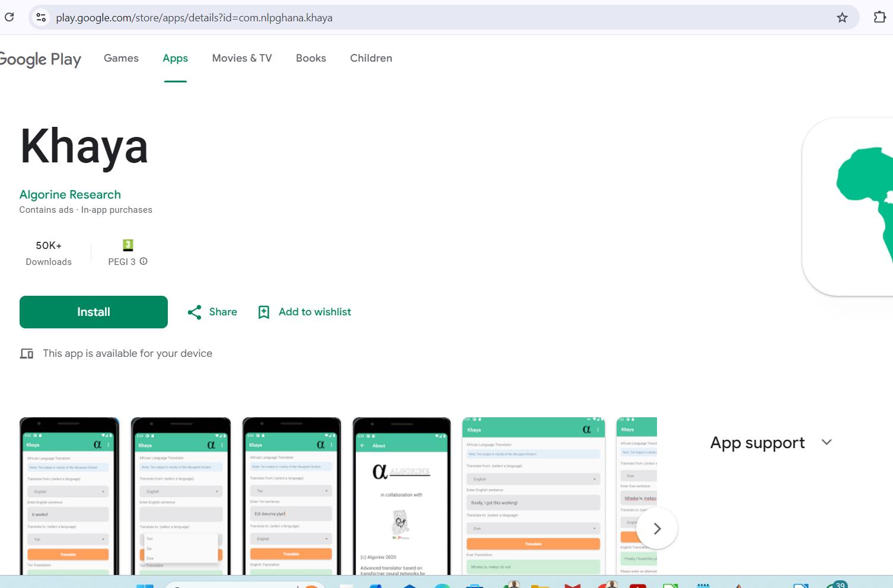Go to the Children tab
893x588 pixels.
point(371,58)
